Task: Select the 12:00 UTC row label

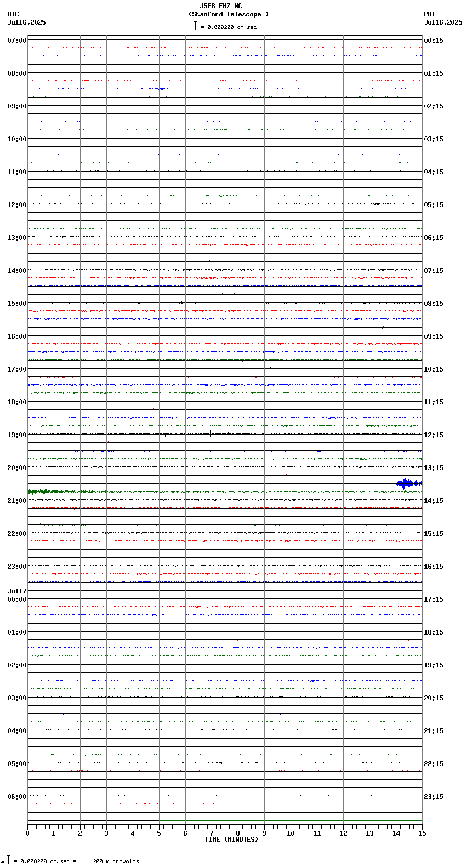Action: pos(17,205)
